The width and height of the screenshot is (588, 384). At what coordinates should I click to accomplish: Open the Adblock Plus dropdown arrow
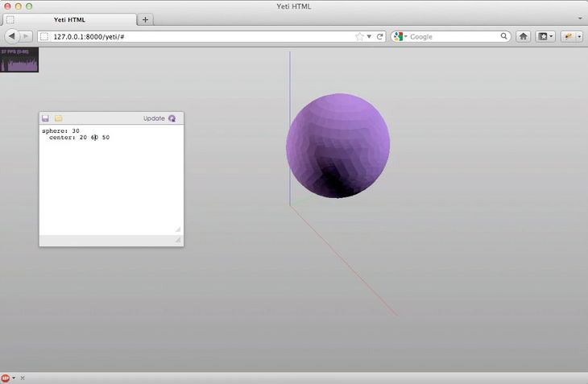click(14, 378)
